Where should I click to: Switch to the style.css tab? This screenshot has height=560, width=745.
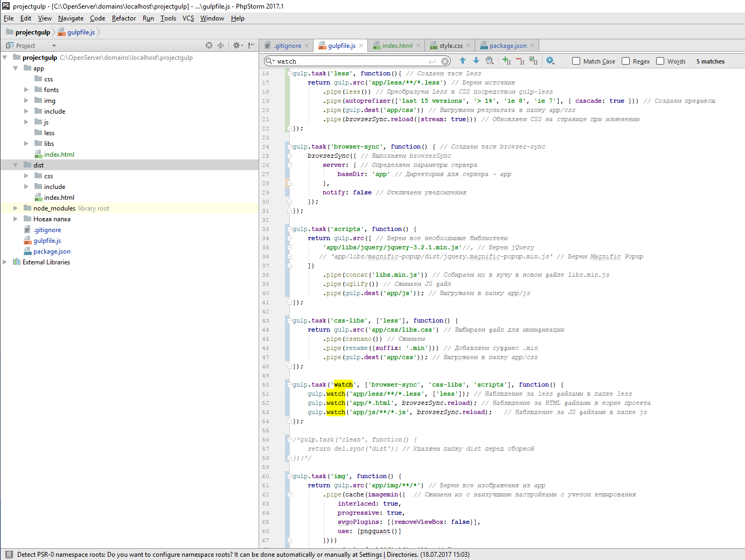[x=451, y=46]
